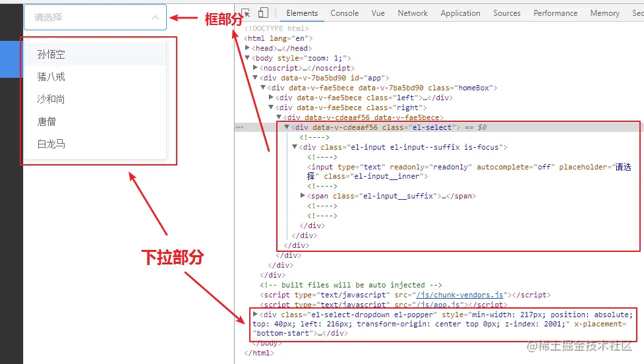Expand the el-input__suffix span node
This screenshot has height=364, width=644.
tap(303, 196)
